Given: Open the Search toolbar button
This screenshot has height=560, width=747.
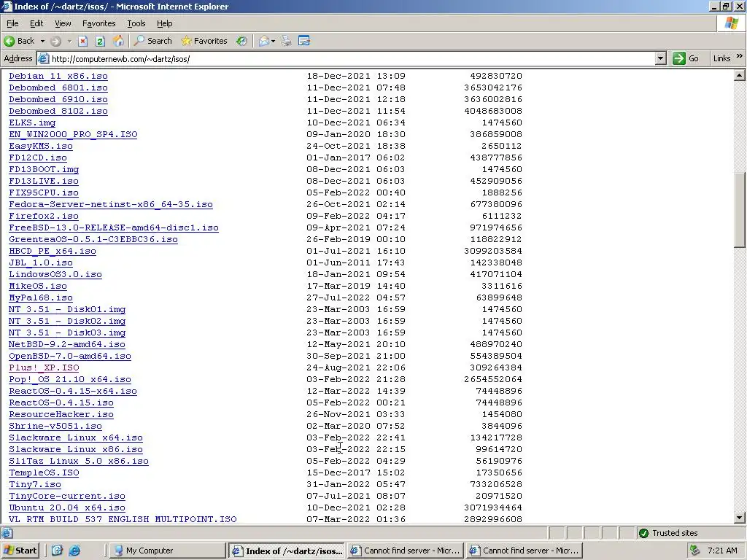Looking at the screenshot, I should pyautogui.click(x=152, y=41).
